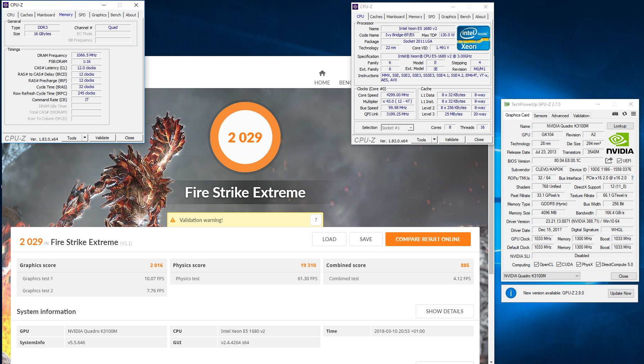The height and width of the screenshot is (364, 644).
Task: Click the GPU-Z screenshot camera icon
Action: tap(615, 114)
